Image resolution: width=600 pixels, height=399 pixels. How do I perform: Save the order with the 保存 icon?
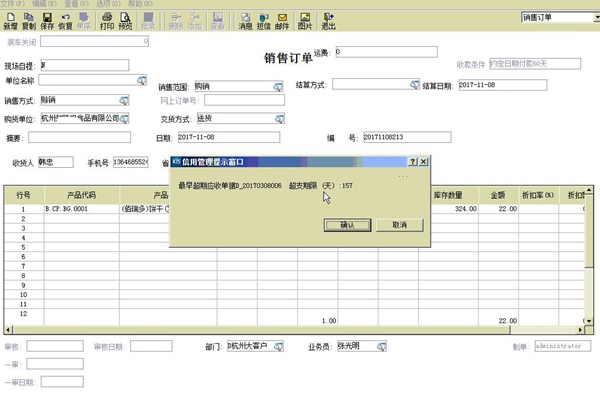tap(47, 21)
